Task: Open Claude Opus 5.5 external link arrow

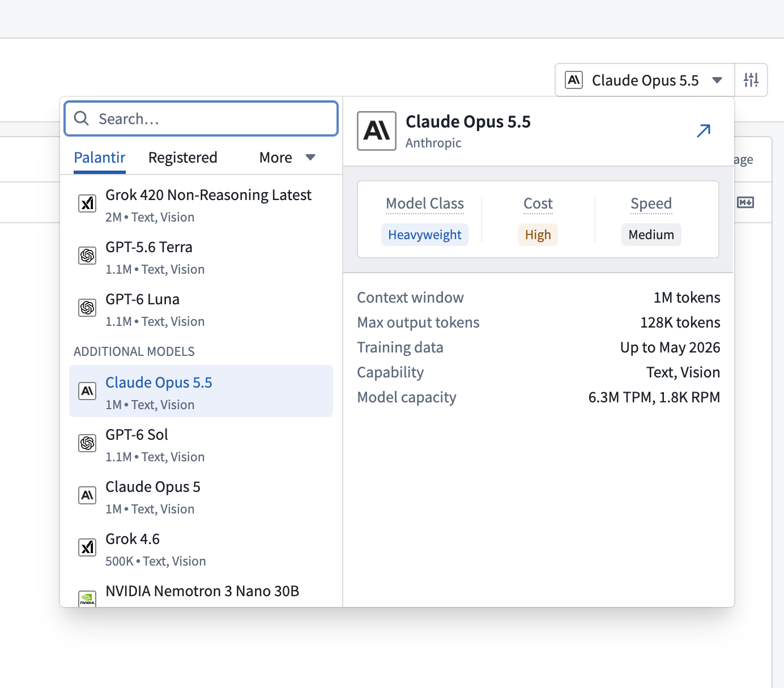Action: (704, 131)
